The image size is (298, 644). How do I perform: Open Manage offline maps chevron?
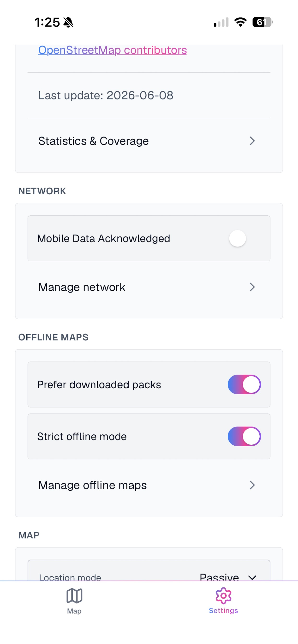tap(252, 485)
